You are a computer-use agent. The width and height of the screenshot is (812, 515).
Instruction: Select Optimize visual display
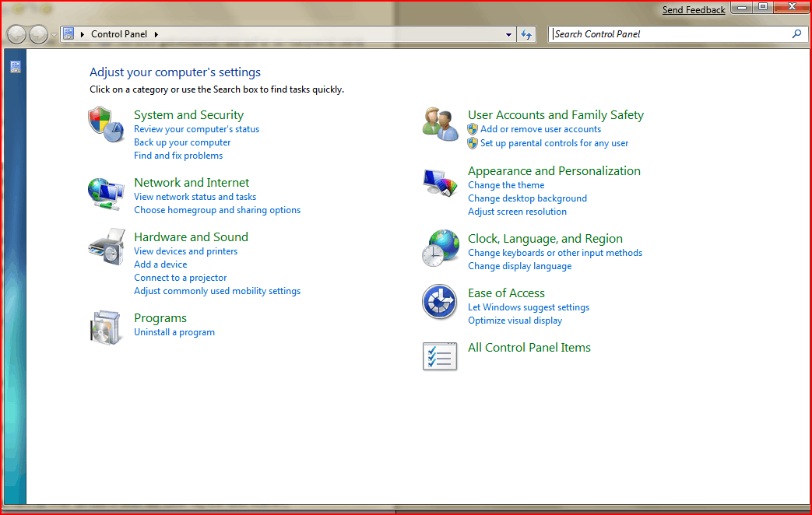[x=515, y=321]
